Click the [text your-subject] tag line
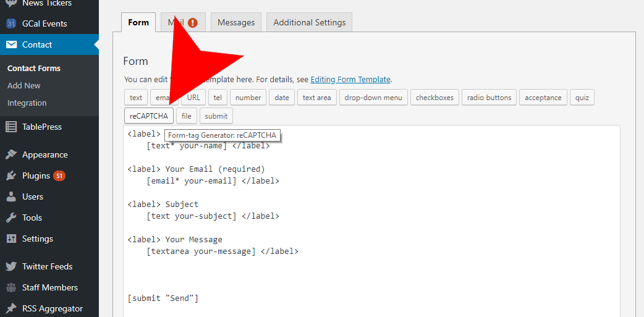The width and height of the screenshot is (644, 317). (x=213, y=216)
